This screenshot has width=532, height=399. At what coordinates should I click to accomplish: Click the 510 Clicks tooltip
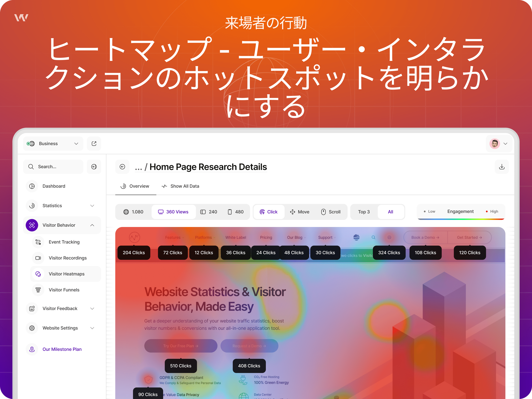(x=181, y=366)
